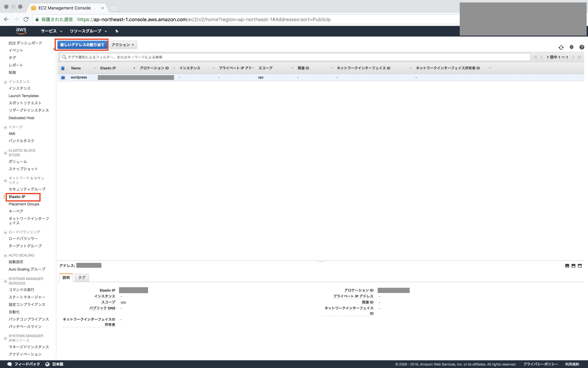Switch to the 説明 tab
This screenshot has height=368, width=588.
click(66, 277)
